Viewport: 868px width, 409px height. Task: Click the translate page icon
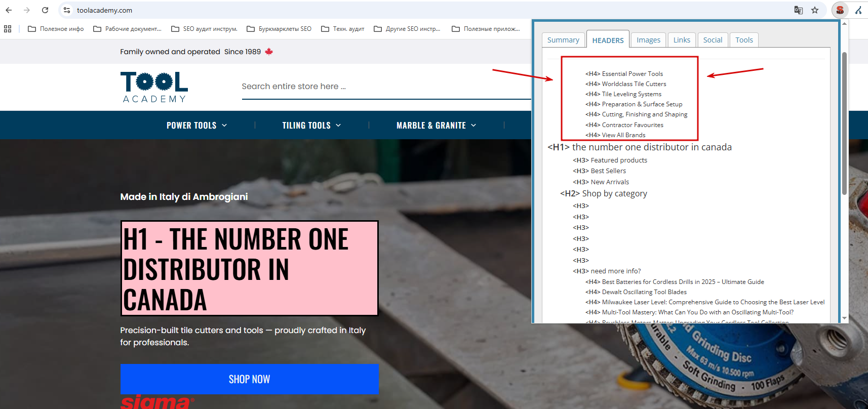coord(799,10)
